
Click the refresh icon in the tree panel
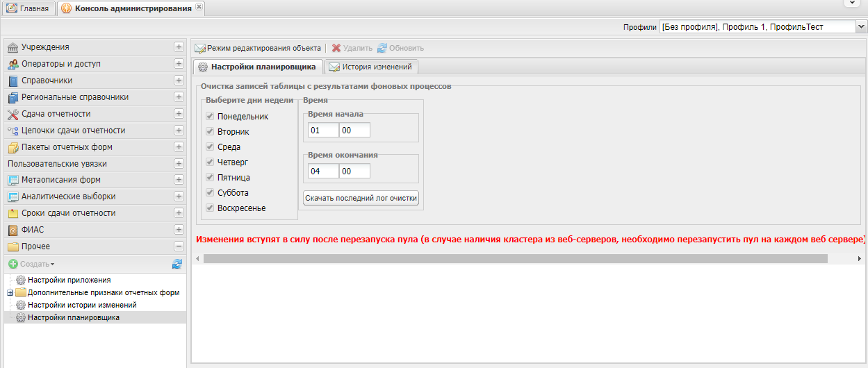coord(177,264)
